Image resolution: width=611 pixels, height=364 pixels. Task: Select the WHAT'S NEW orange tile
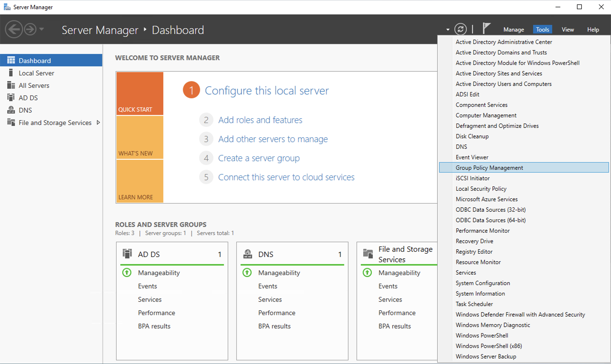point(140,137)
